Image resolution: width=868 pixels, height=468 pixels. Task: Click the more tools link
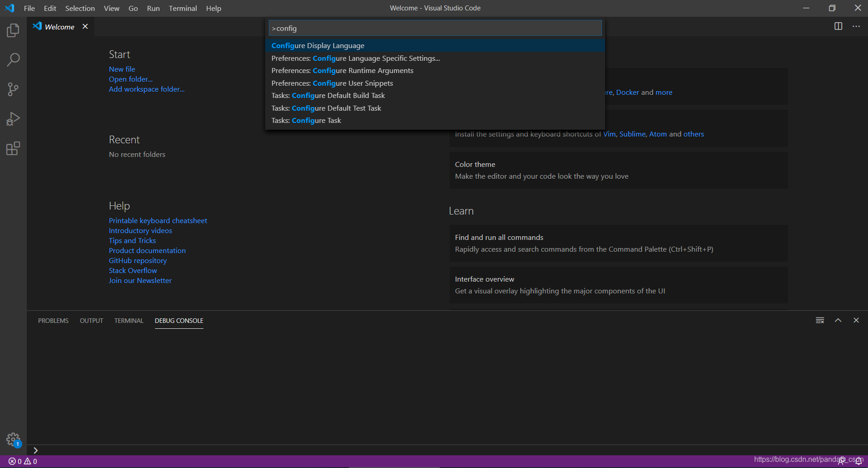click(664, 92)
